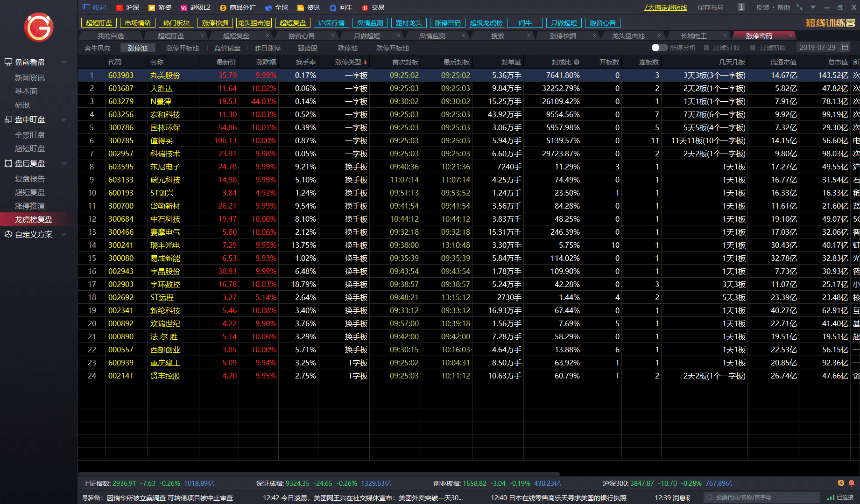Close the 长城电工 tab
The width and height of the screenshot is (860, 504).
point(725,35)
